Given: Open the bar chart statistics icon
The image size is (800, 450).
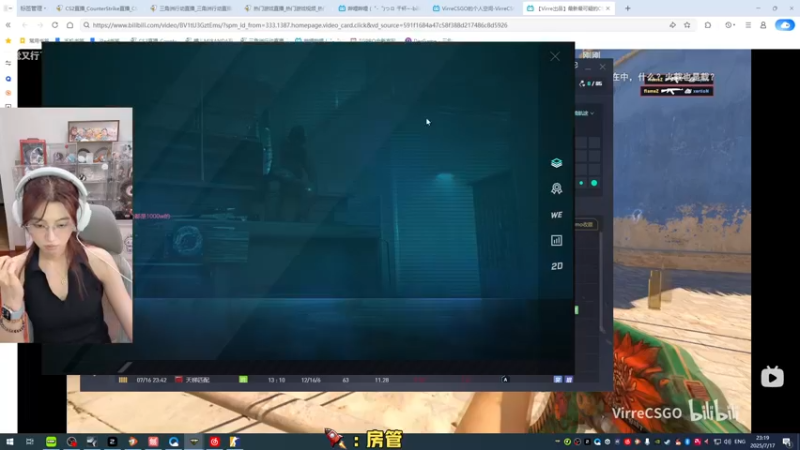Looking at the screenshot, I should pyautogui.click(x=556, y=240).
